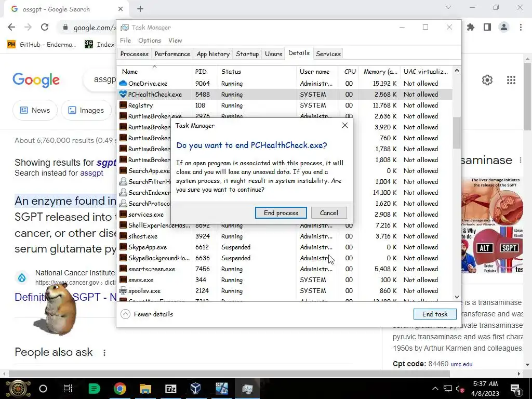Switch to the Processes tab
Screen dimensions: 532x399
[135, 54]
